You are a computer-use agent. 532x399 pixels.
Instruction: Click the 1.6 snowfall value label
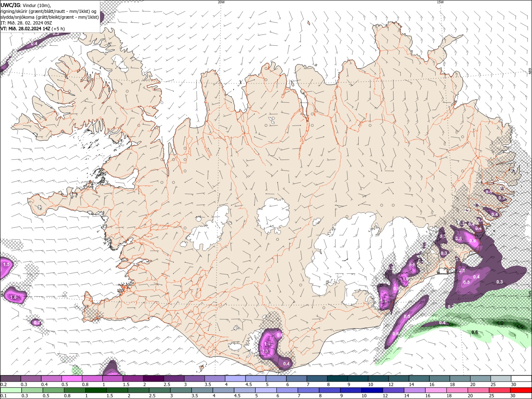[x=13, y=297]
